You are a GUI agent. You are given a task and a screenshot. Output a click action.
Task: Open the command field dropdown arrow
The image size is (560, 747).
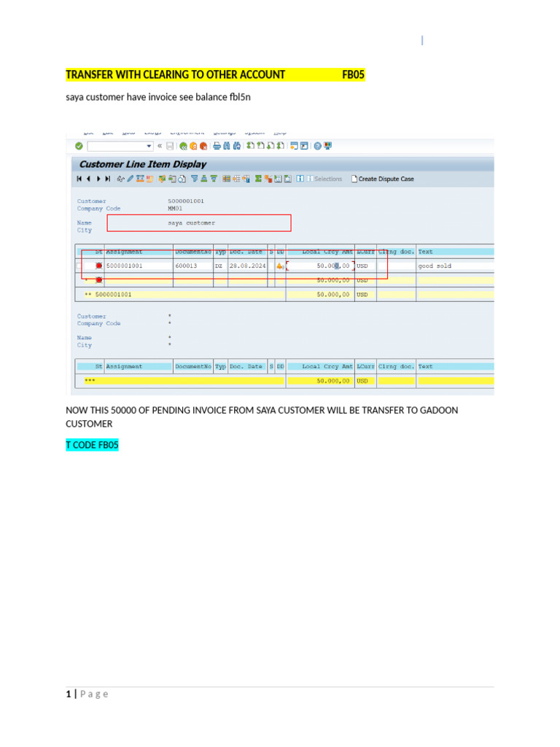(x=149, y=146)
